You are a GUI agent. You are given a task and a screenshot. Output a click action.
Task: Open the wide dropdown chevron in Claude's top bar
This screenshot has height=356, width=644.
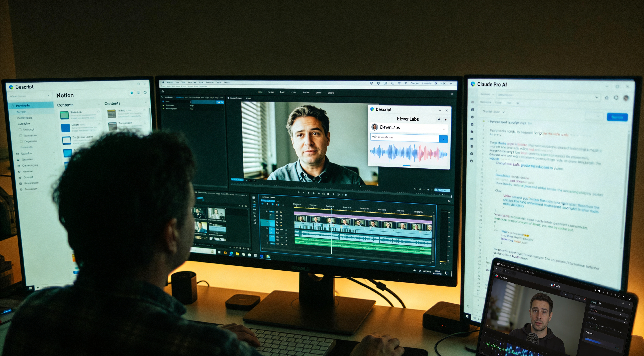click(x=596, y=97)
